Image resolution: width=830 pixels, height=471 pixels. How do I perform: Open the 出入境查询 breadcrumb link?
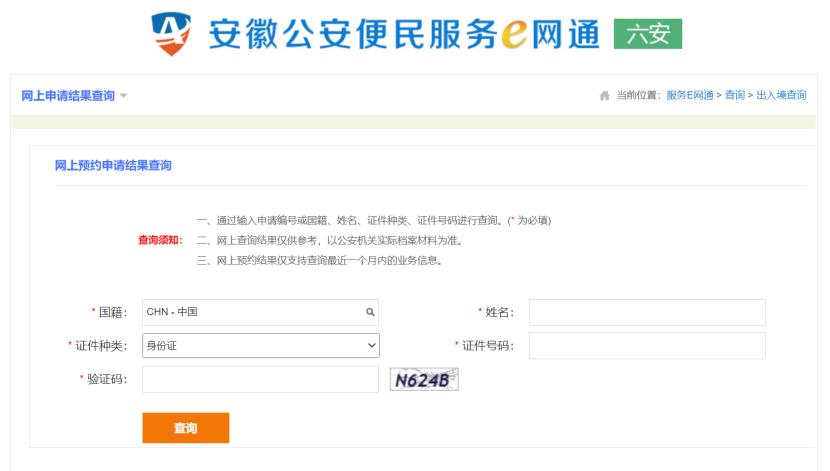[781, 96]
